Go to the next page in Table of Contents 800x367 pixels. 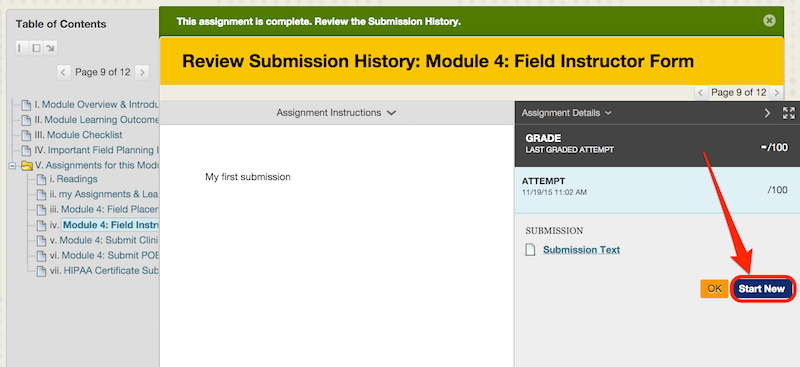coord(142,72)
